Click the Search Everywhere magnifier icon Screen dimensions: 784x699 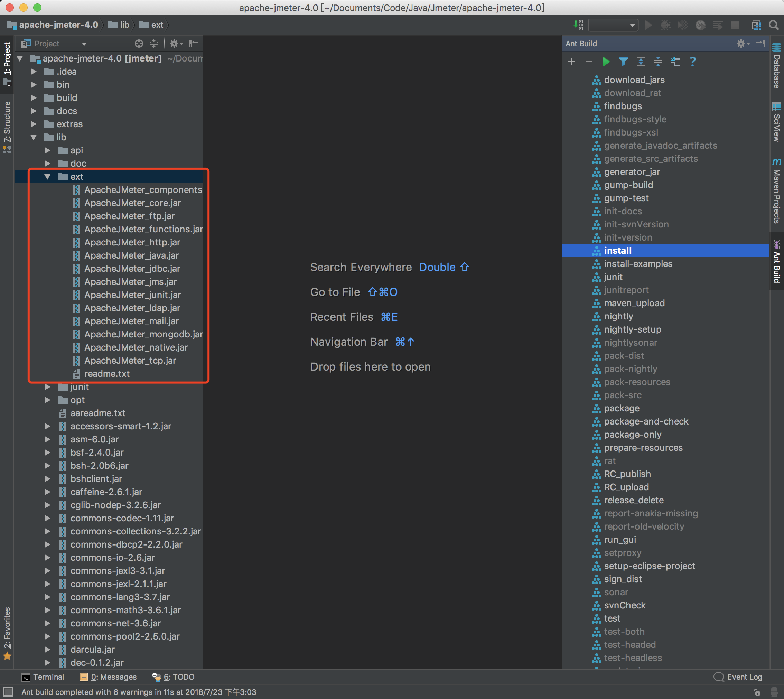click(774, 25)
